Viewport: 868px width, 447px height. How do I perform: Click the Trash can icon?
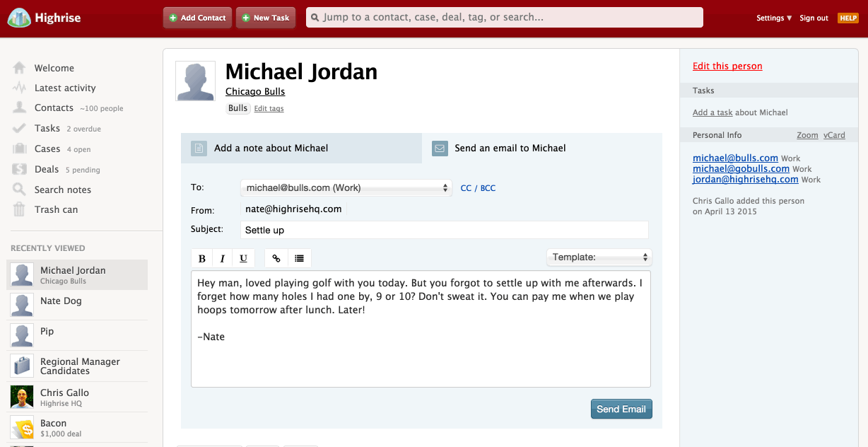click(x=20, y=209)
